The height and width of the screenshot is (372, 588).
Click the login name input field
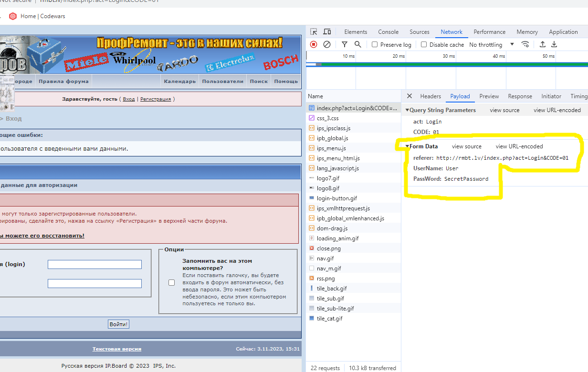pyautogui.click(x=95, y=264)
